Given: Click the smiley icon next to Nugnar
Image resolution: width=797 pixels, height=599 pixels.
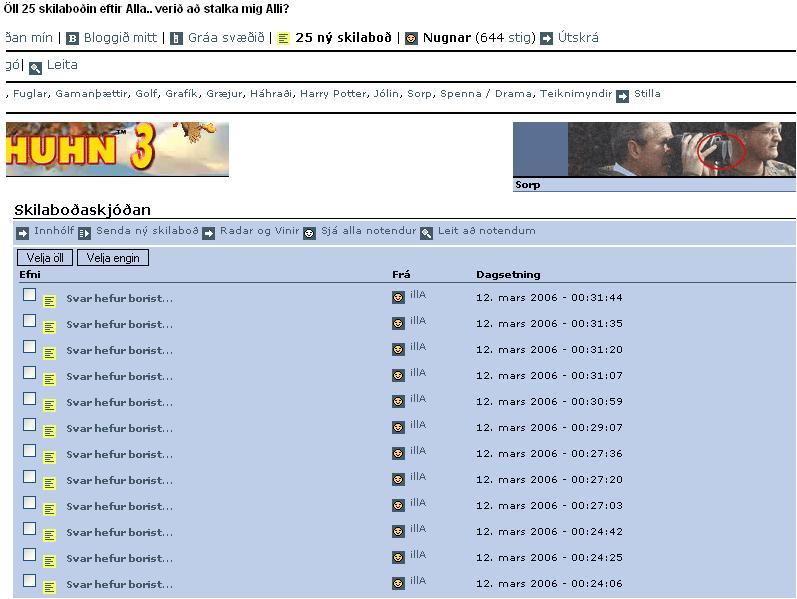Looking at the screenshot, I should 411,39.
